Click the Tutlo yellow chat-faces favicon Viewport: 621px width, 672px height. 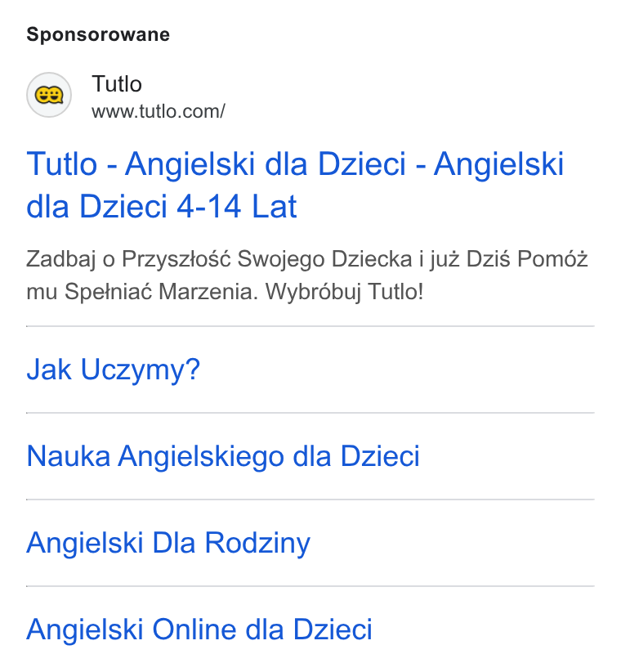point(49,95)
